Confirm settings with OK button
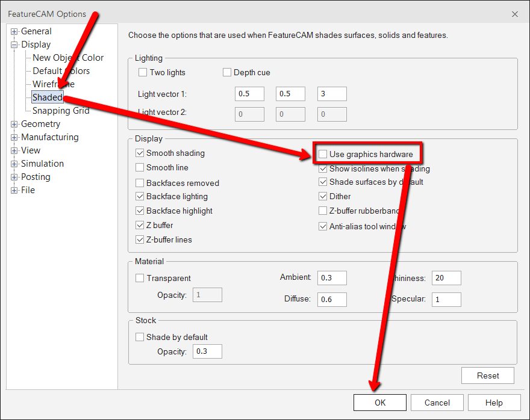 point(380,403)
